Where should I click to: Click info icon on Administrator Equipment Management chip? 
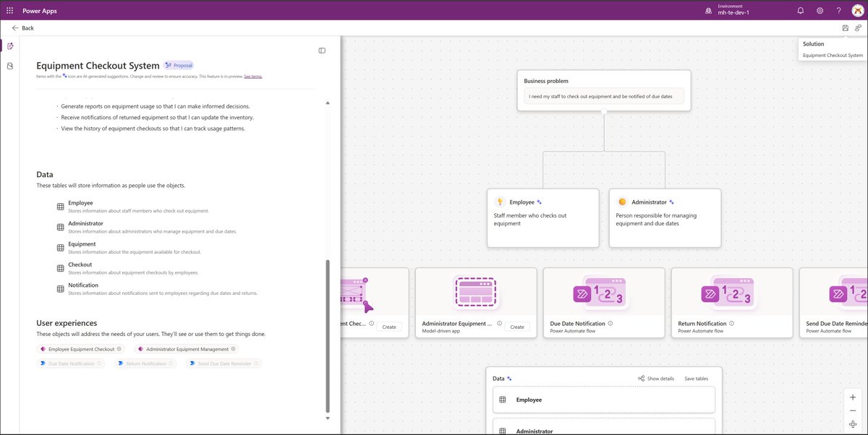[x=234, y=349]
